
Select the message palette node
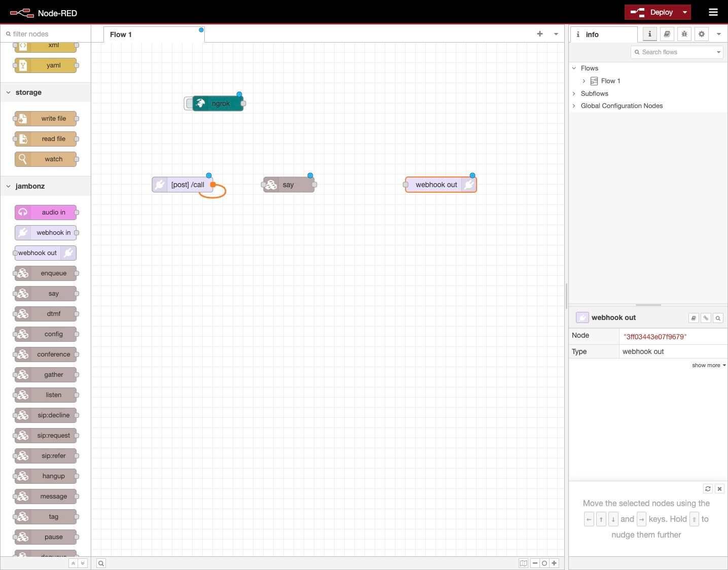click(x=46, y=496)
